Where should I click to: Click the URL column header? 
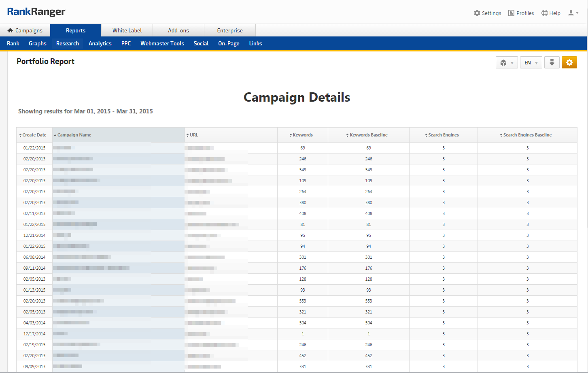point(194,135)
